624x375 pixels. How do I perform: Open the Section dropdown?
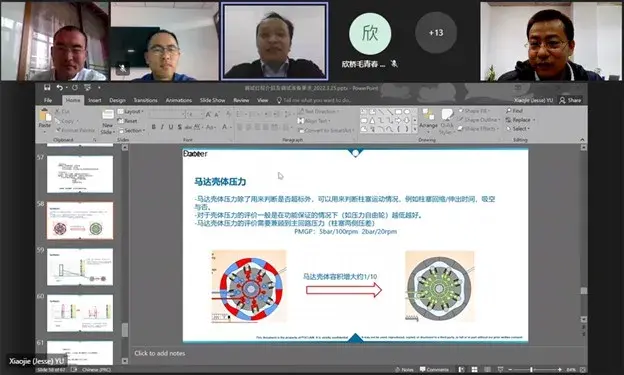(x=131, y=130)
